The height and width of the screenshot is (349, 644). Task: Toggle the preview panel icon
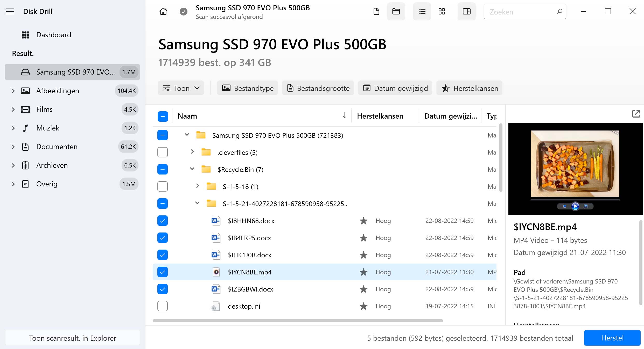point(466,11)
